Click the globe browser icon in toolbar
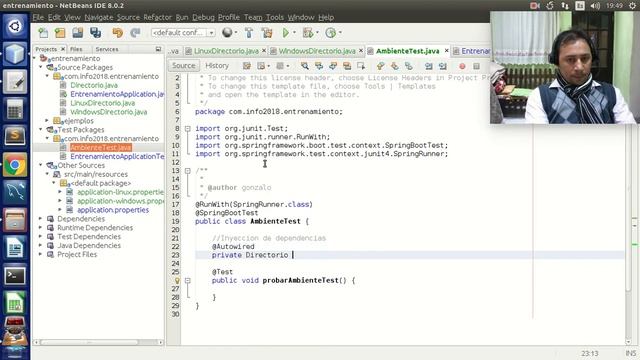Viewport: 640px width, 360px height. click(x=227, y=33)
